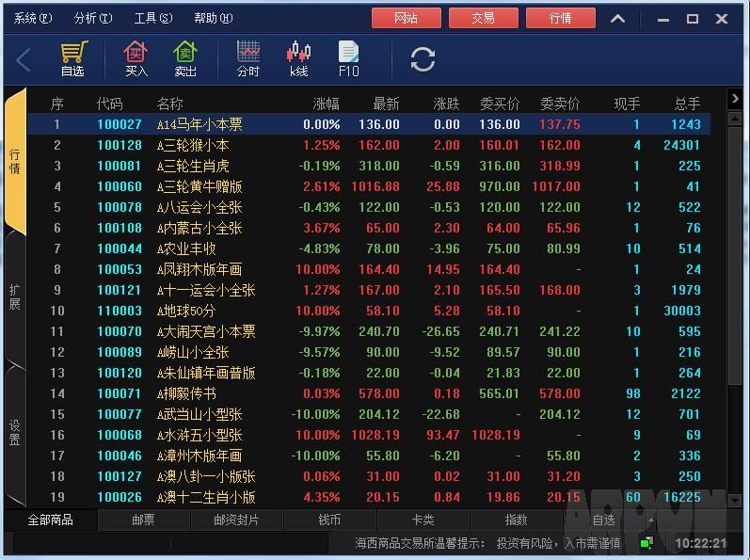
Task: Click the 1016.88 latest price cell
Action: [375, 186]
